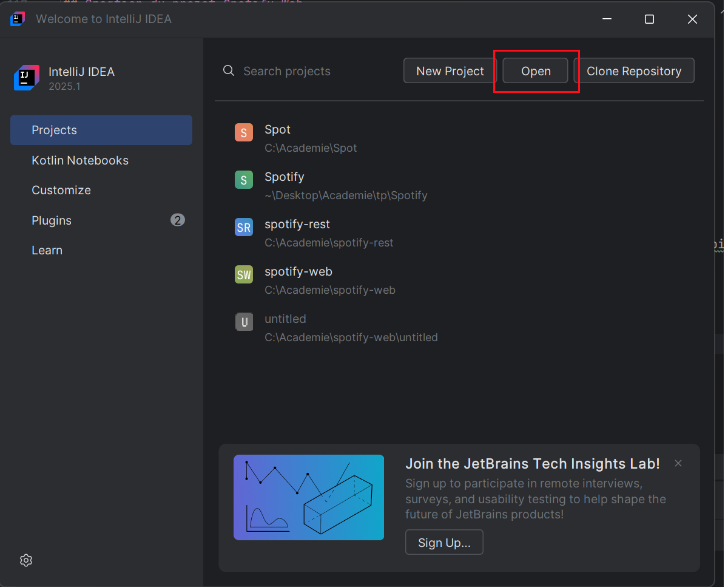The height and width of the screenshot is (587, 728).
Task: Click the IntelliJ IDEA logo in sidebar
Action: pyautogui.click(x=27, y=78)
